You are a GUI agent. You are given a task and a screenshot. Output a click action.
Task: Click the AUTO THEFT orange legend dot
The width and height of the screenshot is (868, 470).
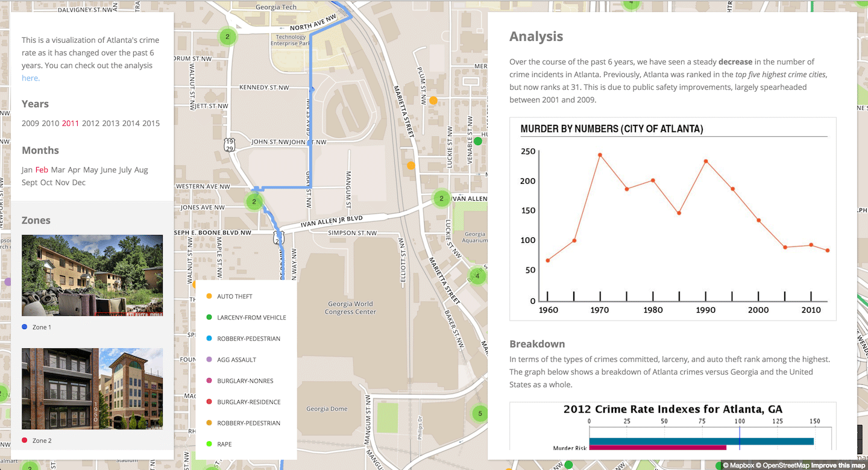pos(209,296)
